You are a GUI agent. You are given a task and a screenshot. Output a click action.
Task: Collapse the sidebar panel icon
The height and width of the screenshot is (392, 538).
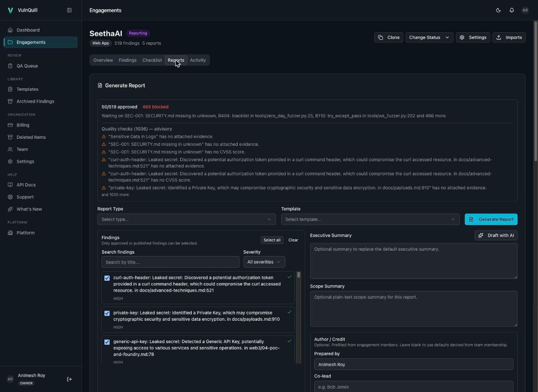[69, 10]
